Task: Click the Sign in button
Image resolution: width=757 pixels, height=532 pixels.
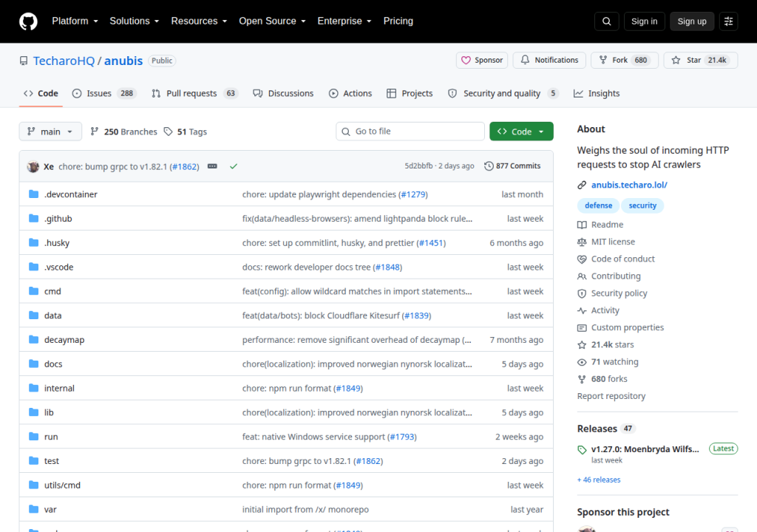Action: [x=645, y=21]
